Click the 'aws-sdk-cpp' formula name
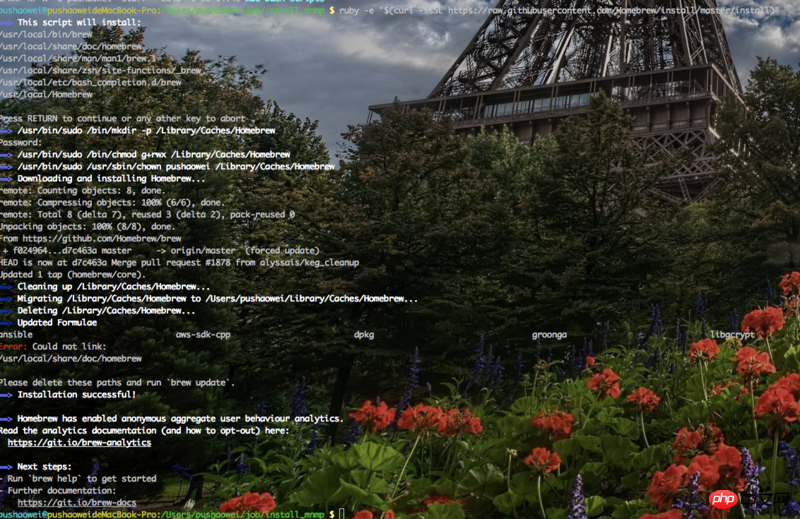The height and width of the screenshot is (519, 800). coord(203,335)
